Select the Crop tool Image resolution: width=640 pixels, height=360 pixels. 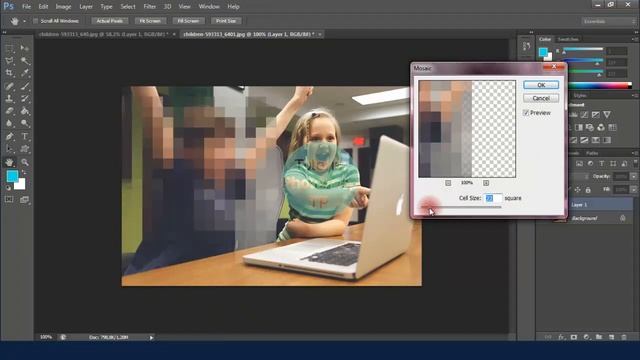coord(9,73)
